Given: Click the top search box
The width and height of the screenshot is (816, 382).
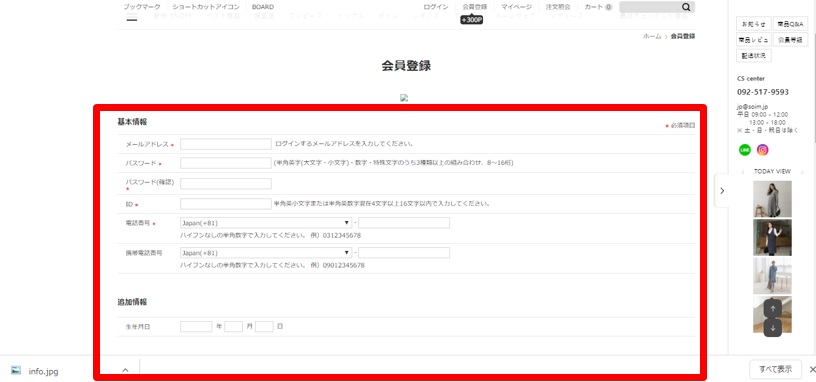Looking at the screenshot, I should (x=650, y=7).
